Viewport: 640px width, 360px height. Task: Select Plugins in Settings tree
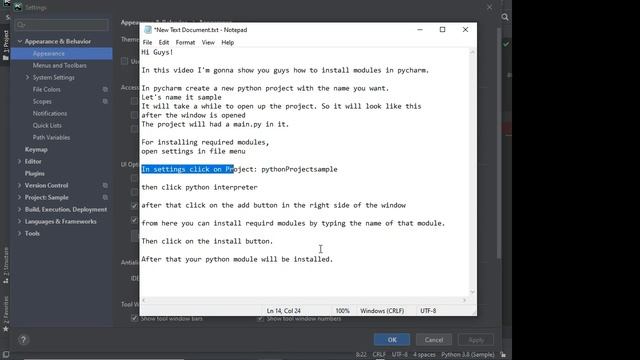click(x=35, y=173)
